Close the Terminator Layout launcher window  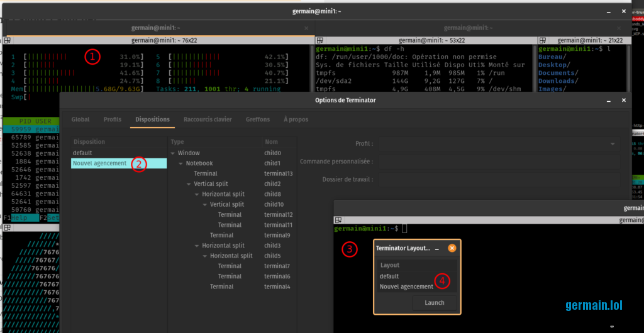pyautogui.click(x=452, y=248)
